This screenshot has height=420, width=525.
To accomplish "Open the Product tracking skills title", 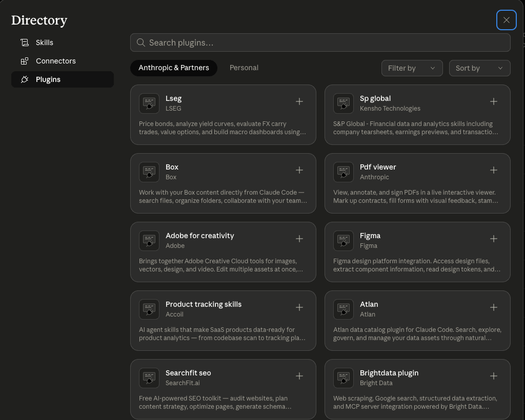I will click(x=203, y=304).
